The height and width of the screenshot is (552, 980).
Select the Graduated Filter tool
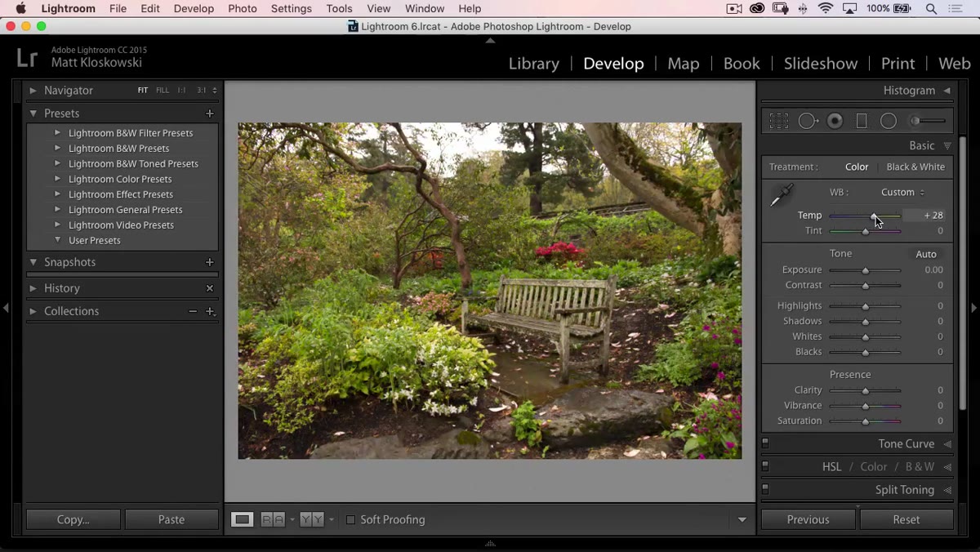point(861,121)
